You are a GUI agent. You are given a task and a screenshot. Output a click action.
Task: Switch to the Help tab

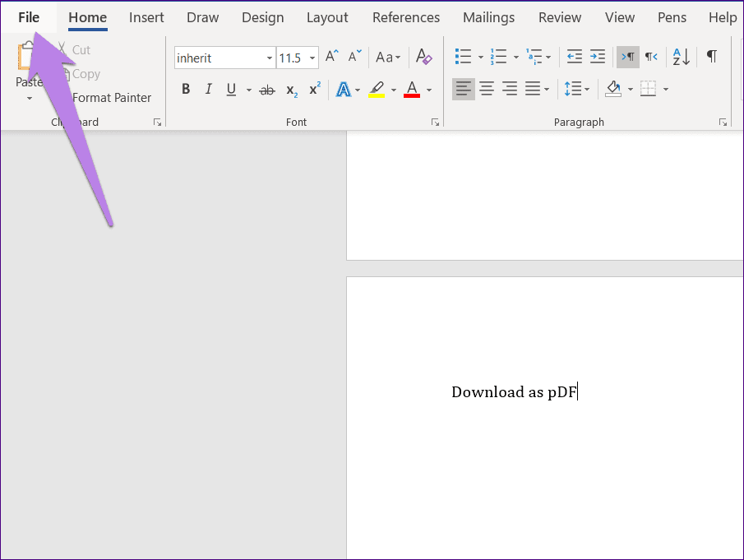[x=722, y=17]
